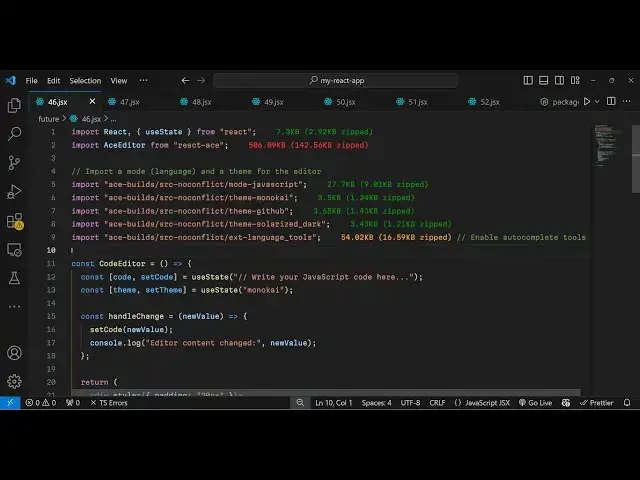Image resolution: width=640 pixels, height=480 pixels.
Task: Open run button dropdown arrow
Action: (597, 101)
